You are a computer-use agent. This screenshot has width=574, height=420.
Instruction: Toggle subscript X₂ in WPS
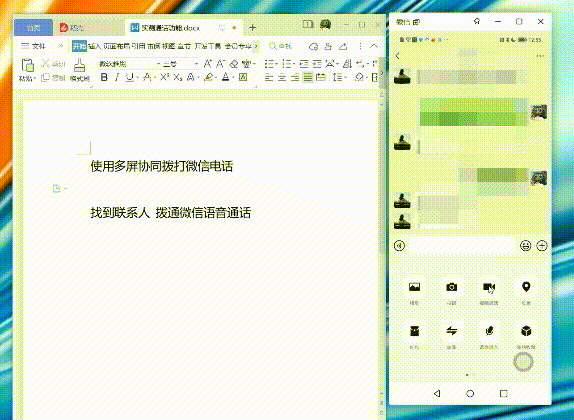[178, 77]
